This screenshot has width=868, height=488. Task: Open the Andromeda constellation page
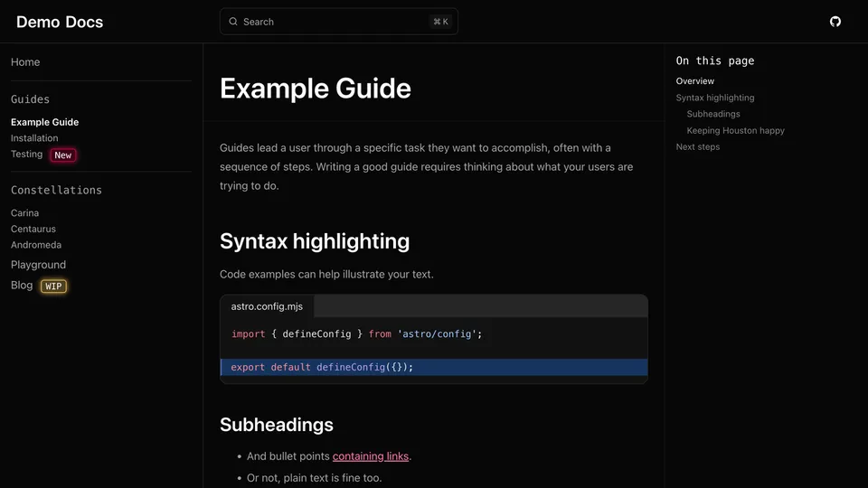[x=36, y=245]
